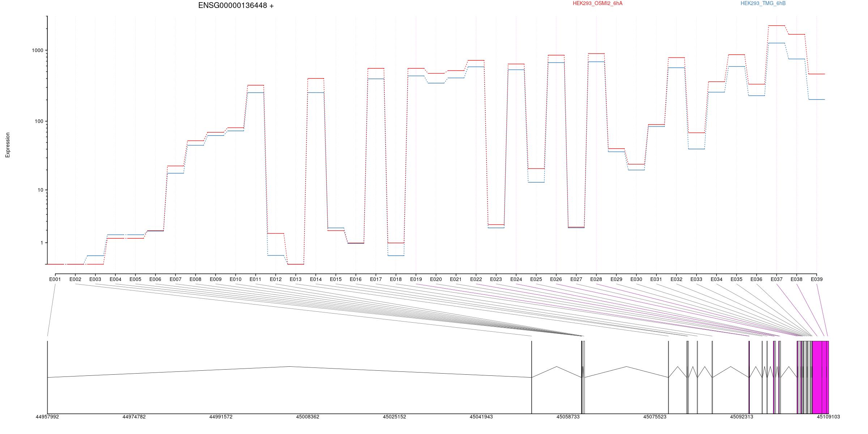Viewport: 868px width, 434px height.
Task: Click exon label E030
Action: point(636,279)
